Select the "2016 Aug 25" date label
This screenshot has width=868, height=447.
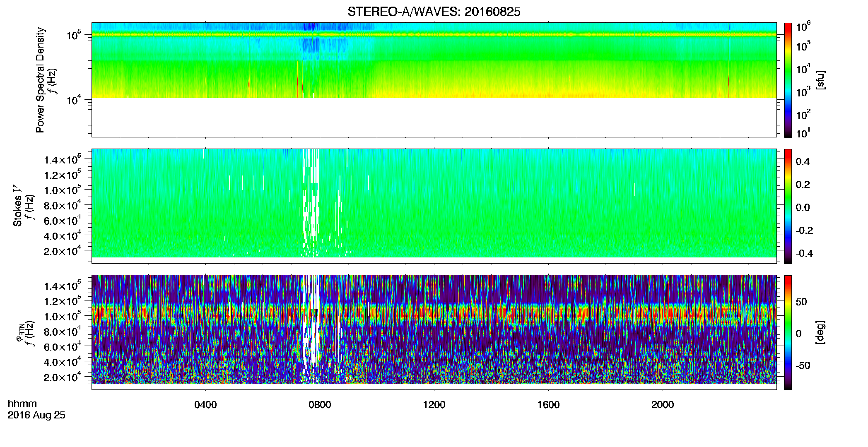(x=36, y=415)
